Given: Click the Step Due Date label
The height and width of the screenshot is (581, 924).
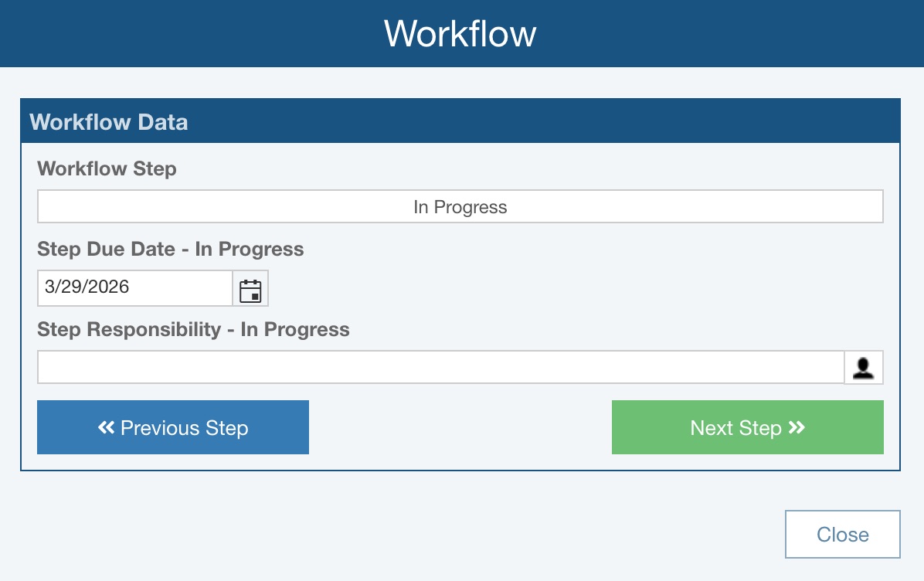Looking at the screenshot, I should pyautogui.click(x=170, y=249).
